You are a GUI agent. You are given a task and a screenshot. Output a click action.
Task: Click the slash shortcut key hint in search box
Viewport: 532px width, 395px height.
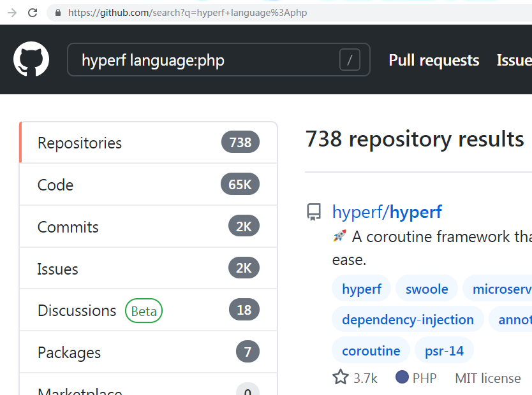tap(350, 60)
